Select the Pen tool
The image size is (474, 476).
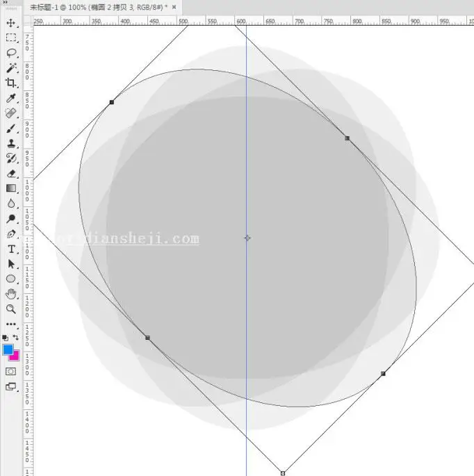point(11,234)
